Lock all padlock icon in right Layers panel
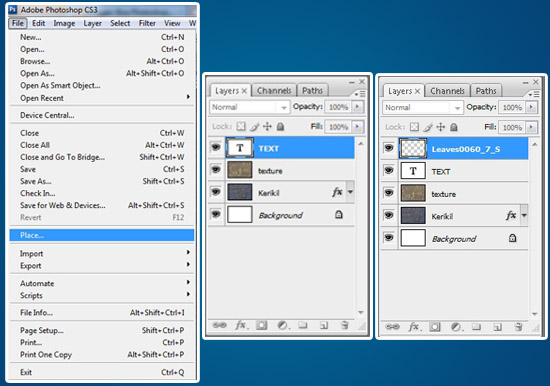Image resolution: width=550 pixels, height=386 pixels. [x=454, y=127]
